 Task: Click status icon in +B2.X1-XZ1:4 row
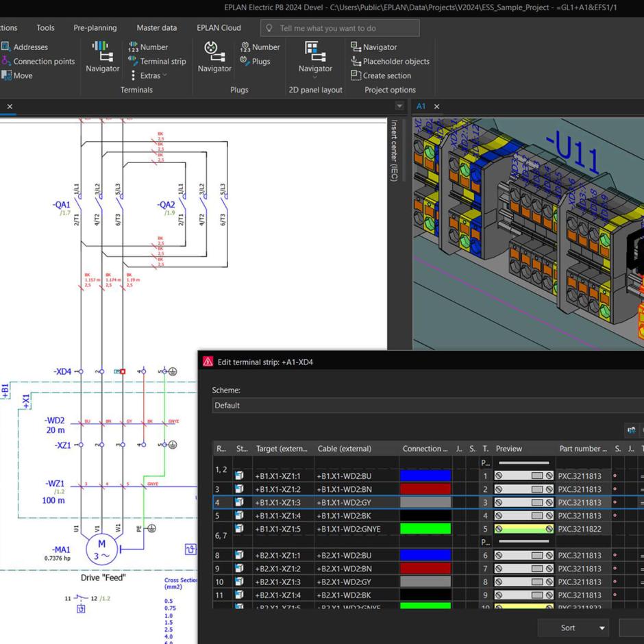point(239,594)
